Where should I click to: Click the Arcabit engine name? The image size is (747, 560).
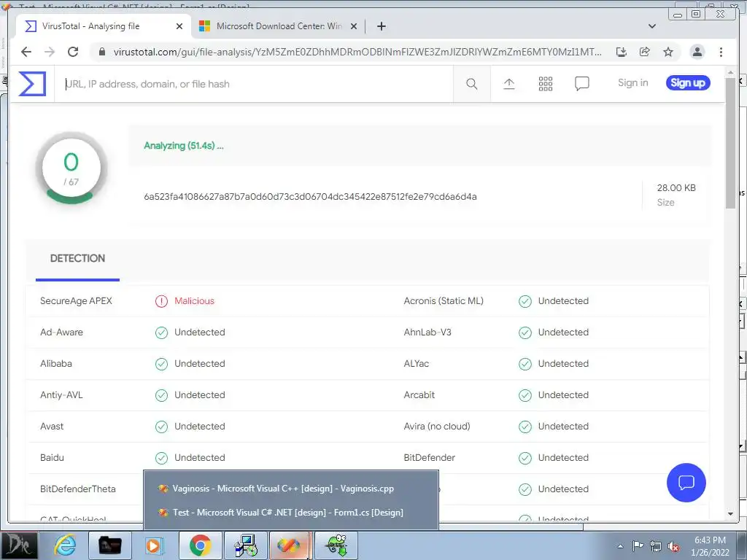pyautogui.click(x=419, y=395)
